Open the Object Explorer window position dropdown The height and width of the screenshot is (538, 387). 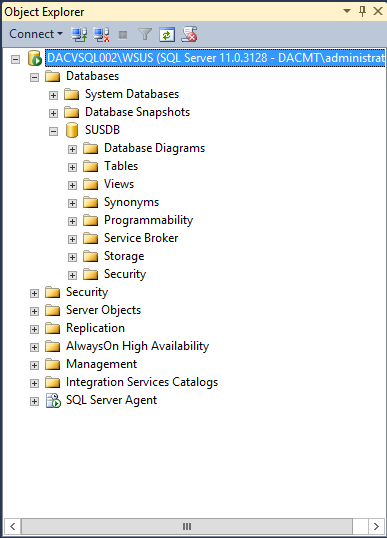click(347, 11)
